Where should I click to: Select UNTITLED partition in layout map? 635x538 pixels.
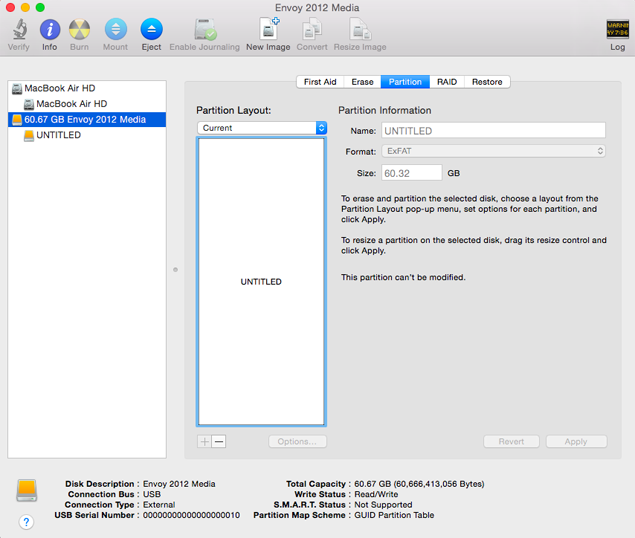pos(261,282)
